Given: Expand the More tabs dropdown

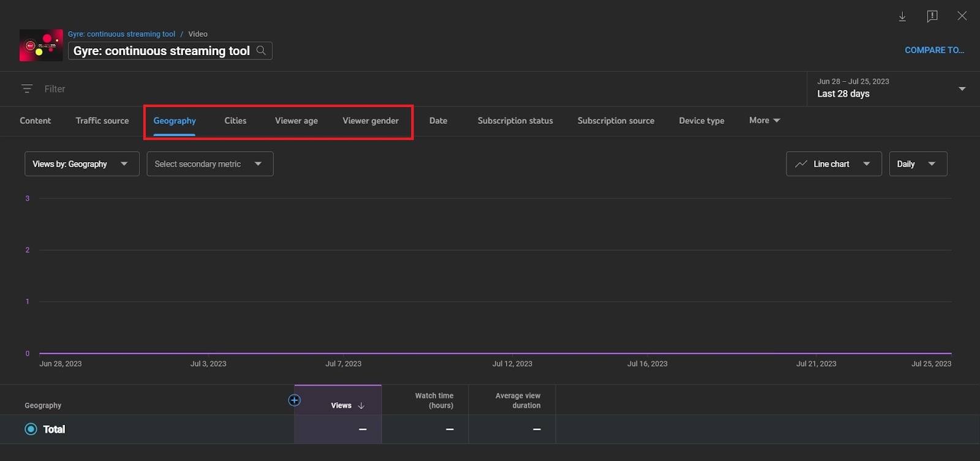Looking at the screenshot, I should pyautogui.click(x=764, y=121).
